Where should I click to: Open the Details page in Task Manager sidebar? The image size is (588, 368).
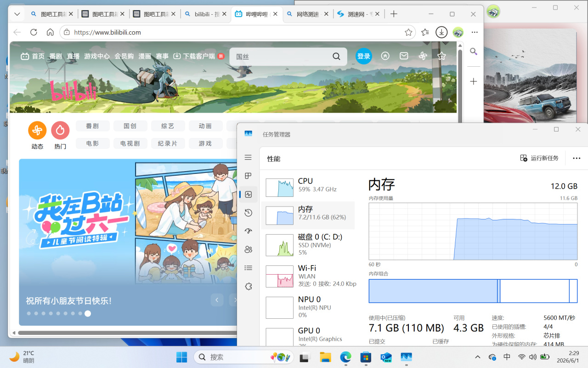pos(248,268)
